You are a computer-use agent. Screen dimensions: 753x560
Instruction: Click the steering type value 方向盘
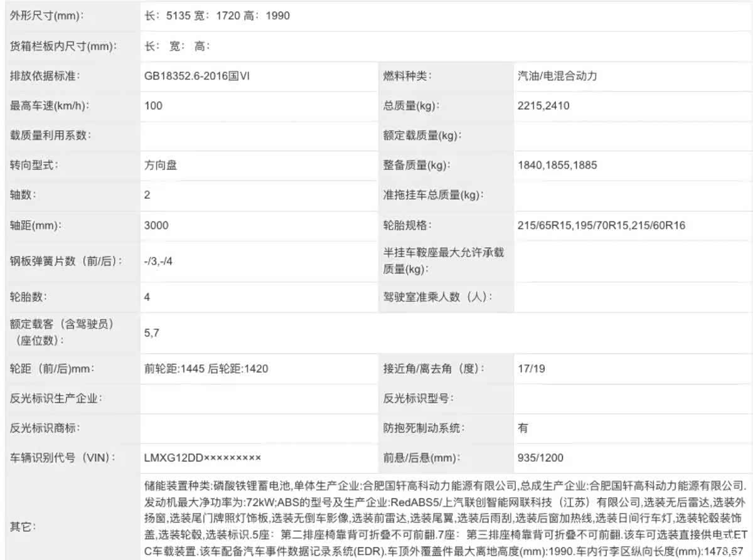click(161, 166)
